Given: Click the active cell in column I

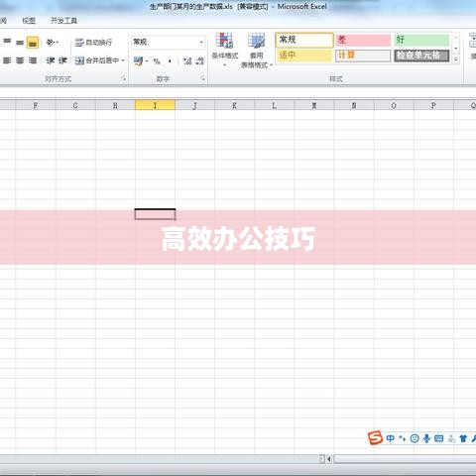Looking at the screenshot, I should pos(155,214).
